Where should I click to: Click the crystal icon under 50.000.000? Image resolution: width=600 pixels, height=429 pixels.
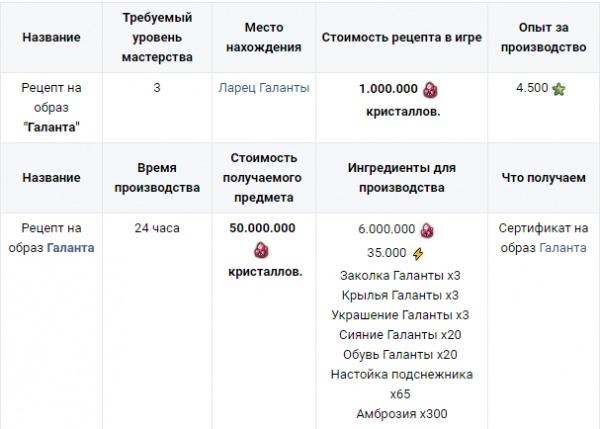[x=263, y=250]
